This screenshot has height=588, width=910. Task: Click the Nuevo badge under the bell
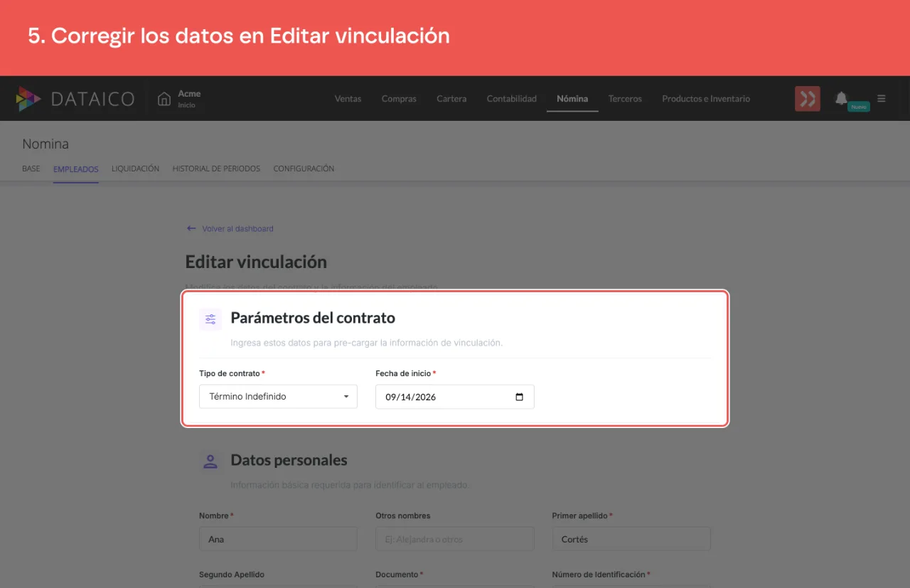[859, 107]
